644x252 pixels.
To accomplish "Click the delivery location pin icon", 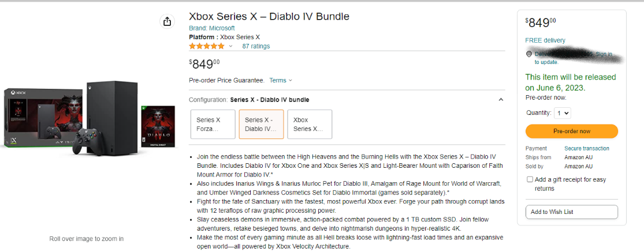I will coord(529,54).
